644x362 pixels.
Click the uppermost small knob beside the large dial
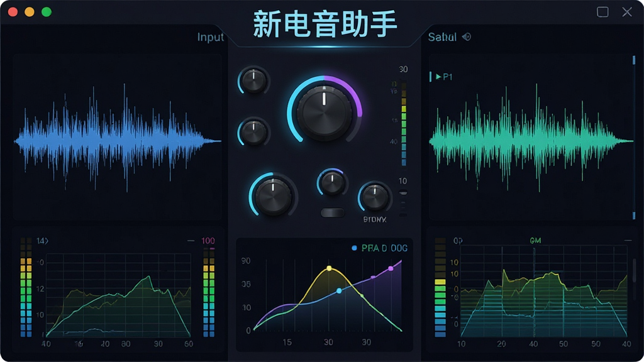pos(254,81)
